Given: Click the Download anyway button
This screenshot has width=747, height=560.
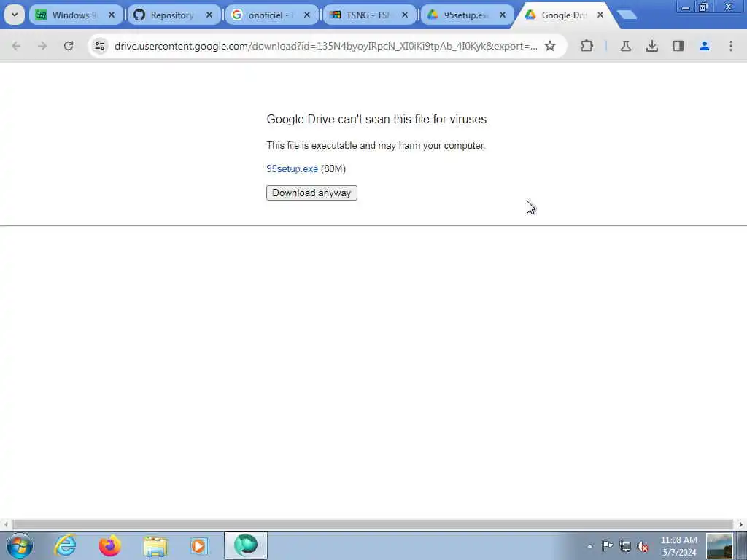Looking at the screenshot, I should tap(311, 192).
